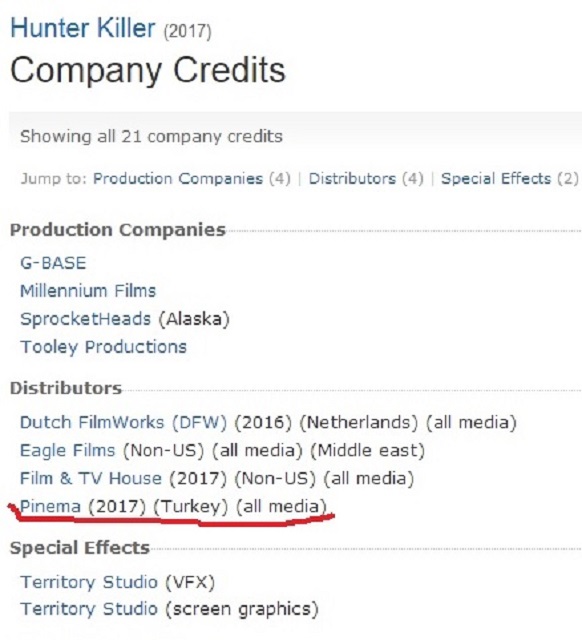Open SprocketHeads company link
Viewport: 582px width, 640px height.
coord(85,319)
